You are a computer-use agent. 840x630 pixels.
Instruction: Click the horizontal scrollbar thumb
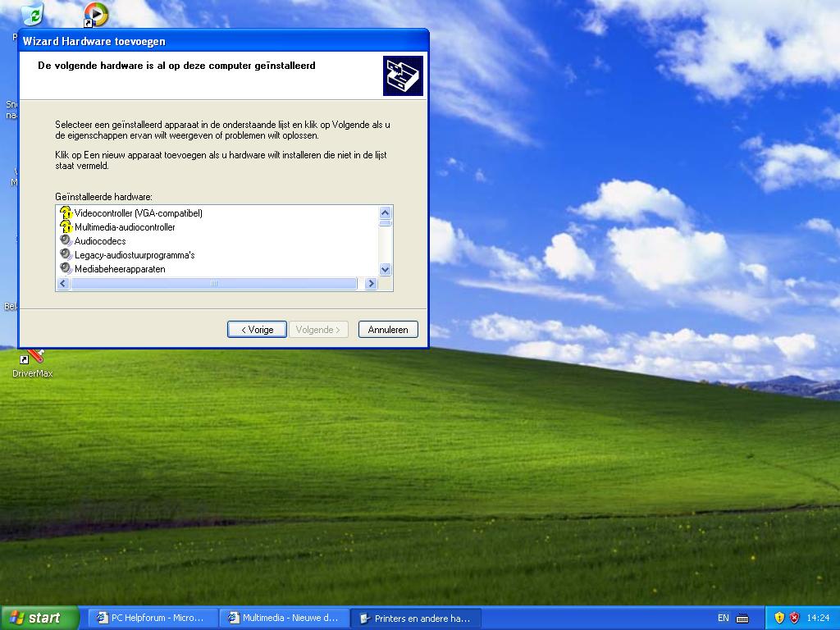tap(214, 283)
